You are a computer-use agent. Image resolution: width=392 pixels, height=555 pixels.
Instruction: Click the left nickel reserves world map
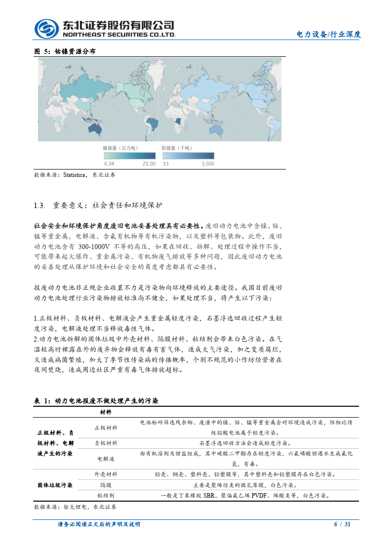[98, 99]
